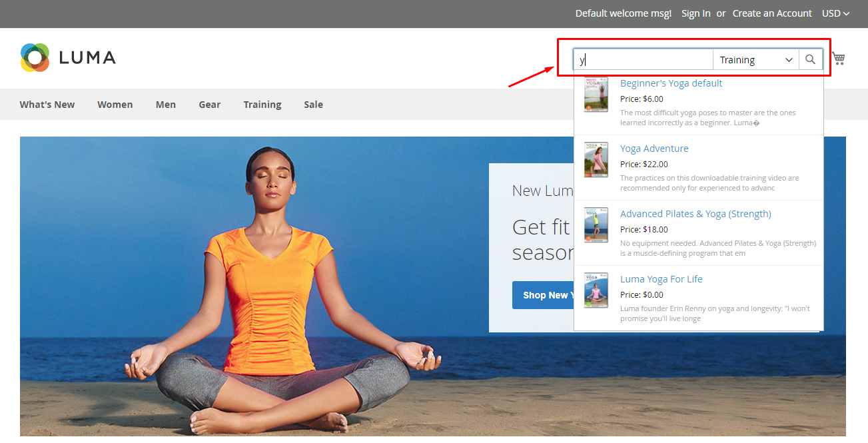Click Luma Yoga For Life thumbnail
Screen dimensions: 868x443
596,290
